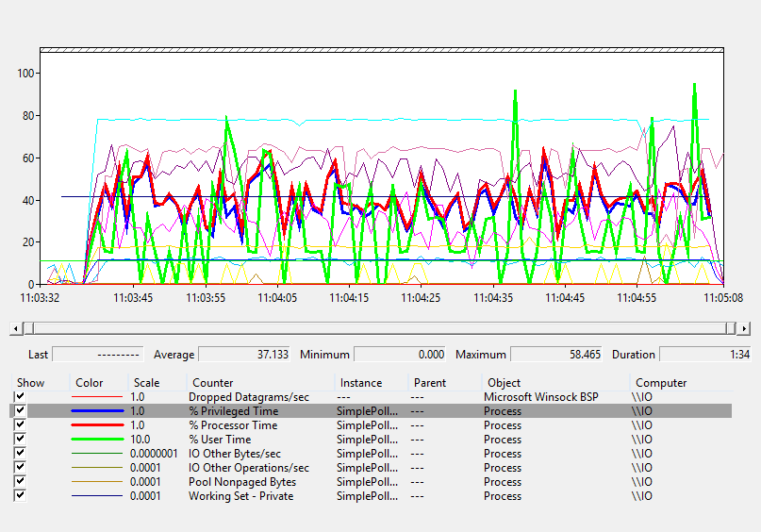
Task: Hide the % User Time counter checkbox
Action: 21,440
